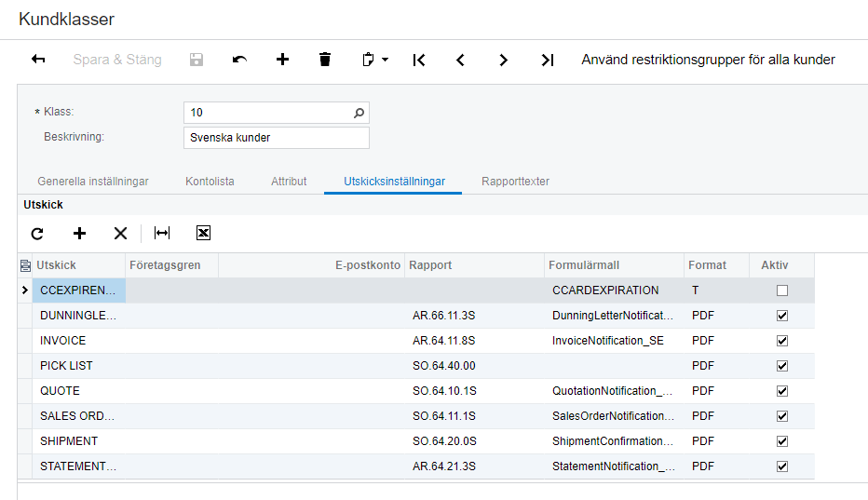Go to the first record
The width and height of the screenshot is (868, 500).
coord(419,60)
